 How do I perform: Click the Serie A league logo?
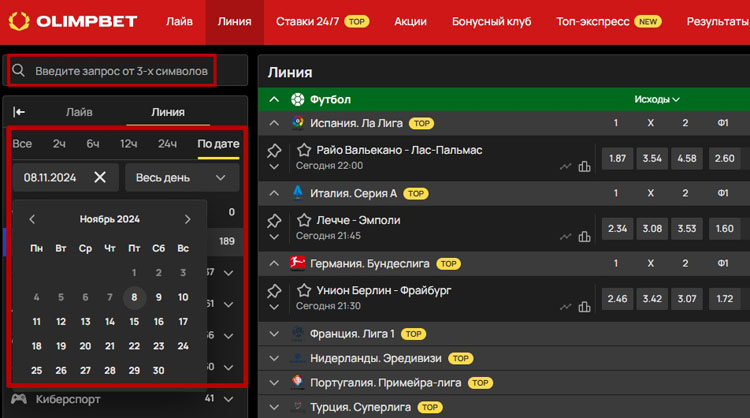point(298,192)
